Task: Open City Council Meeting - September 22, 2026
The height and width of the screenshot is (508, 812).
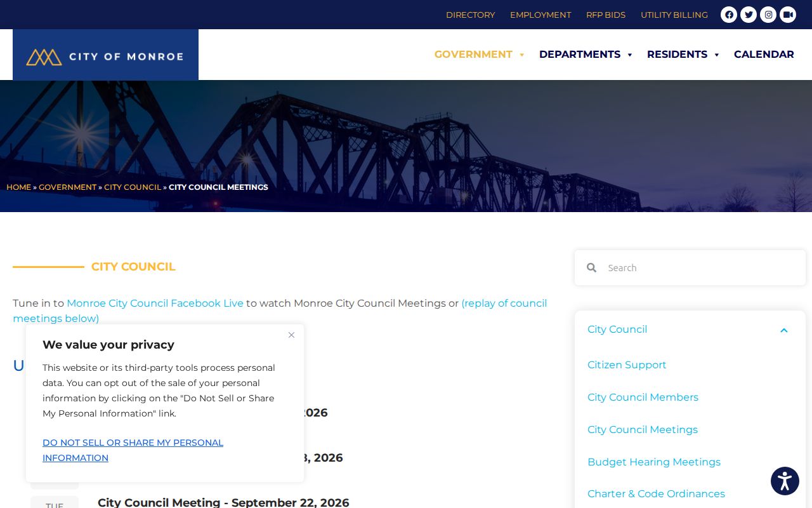Action: (223, 502)
